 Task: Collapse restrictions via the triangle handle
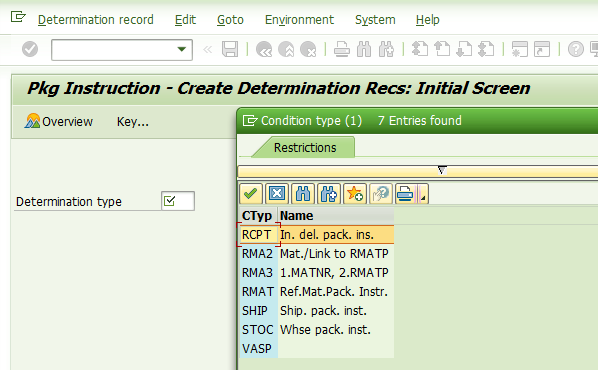click(x=442, y=170)
